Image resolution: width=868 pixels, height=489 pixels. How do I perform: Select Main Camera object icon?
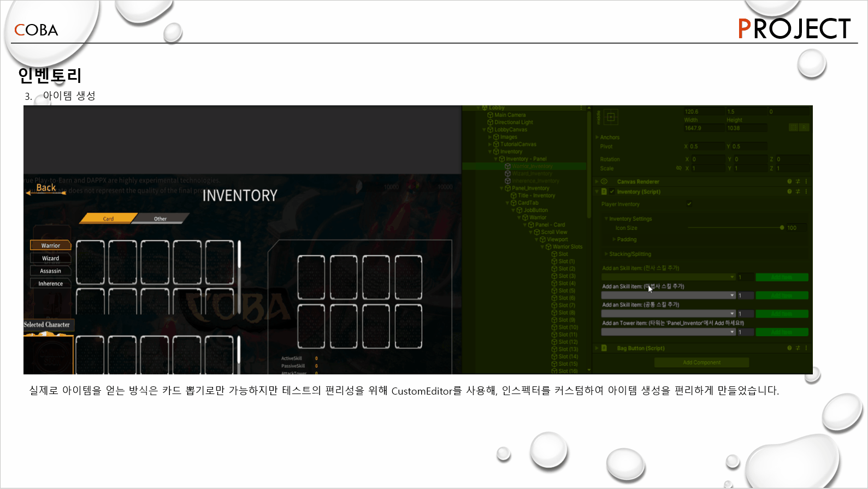pos(490,115)
